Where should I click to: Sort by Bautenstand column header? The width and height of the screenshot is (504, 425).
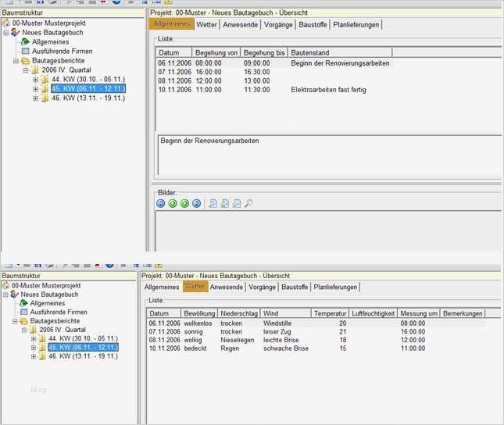click(340, 52)
